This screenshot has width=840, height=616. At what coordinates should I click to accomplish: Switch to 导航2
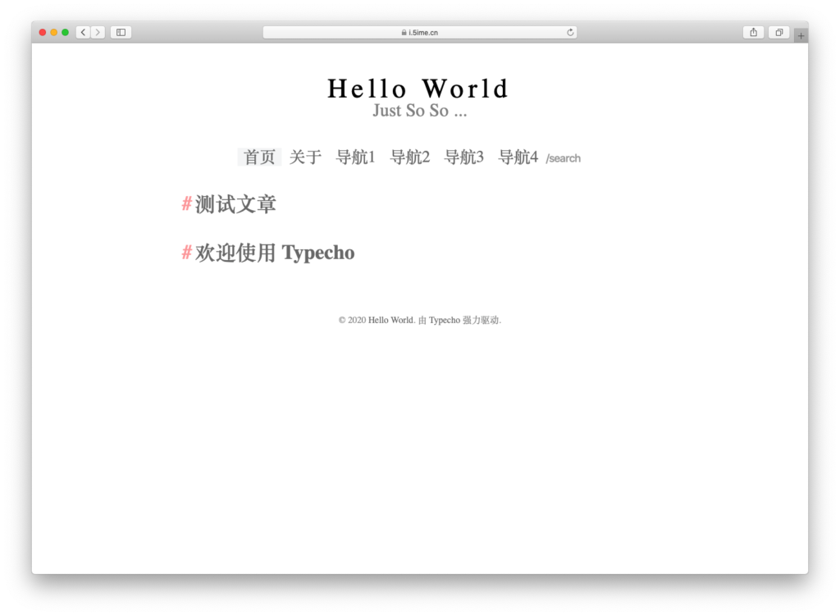[409, 157]
